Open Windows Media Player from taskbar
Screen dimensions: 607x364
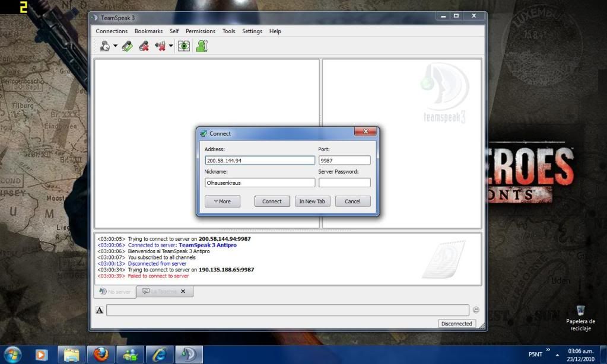[x=41, y=355]
